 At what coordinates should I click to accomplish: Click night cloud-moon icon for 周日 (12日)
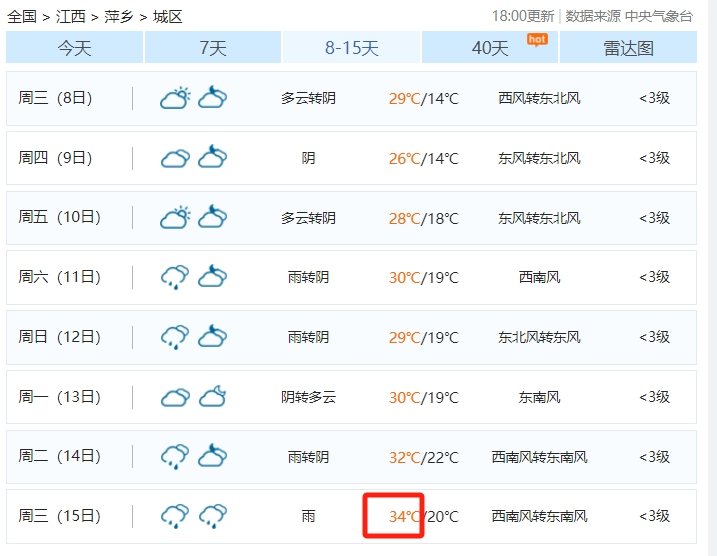point(213,336)
